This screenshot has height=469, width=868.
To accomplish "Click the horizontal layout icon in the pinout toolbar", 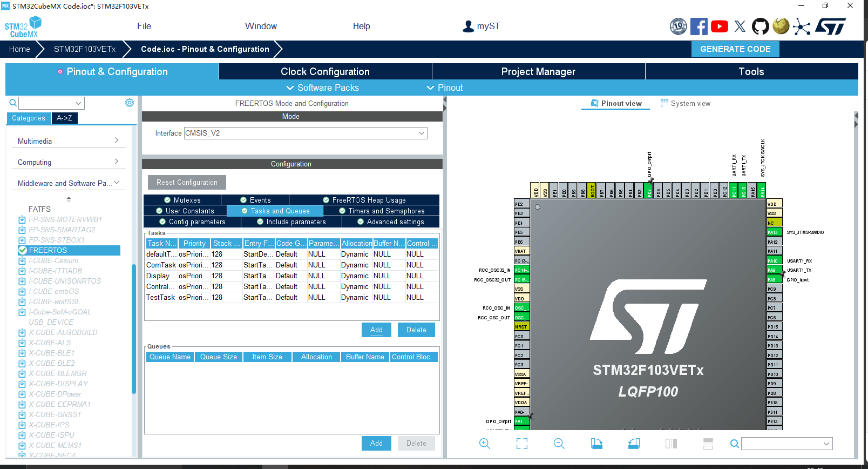I will (x=708, y=444).
